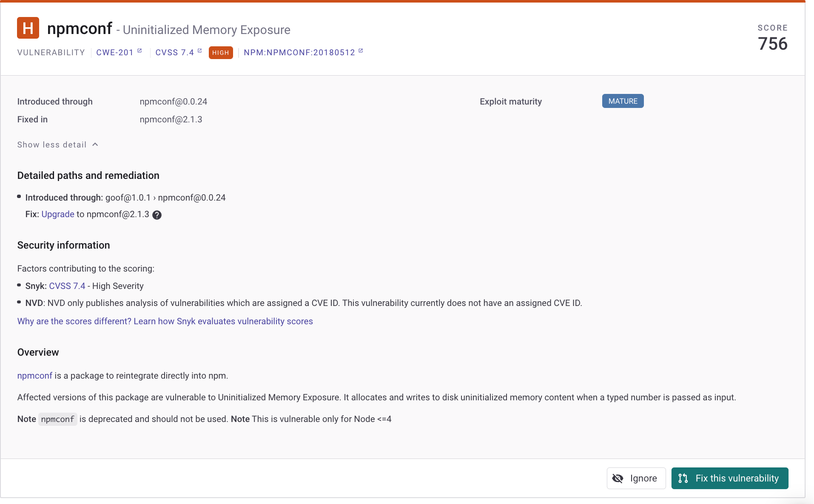Click Fix this vulnerability button
Viewport: 814px width, 504px height.
pyautogui.click(x=730, y=479)
